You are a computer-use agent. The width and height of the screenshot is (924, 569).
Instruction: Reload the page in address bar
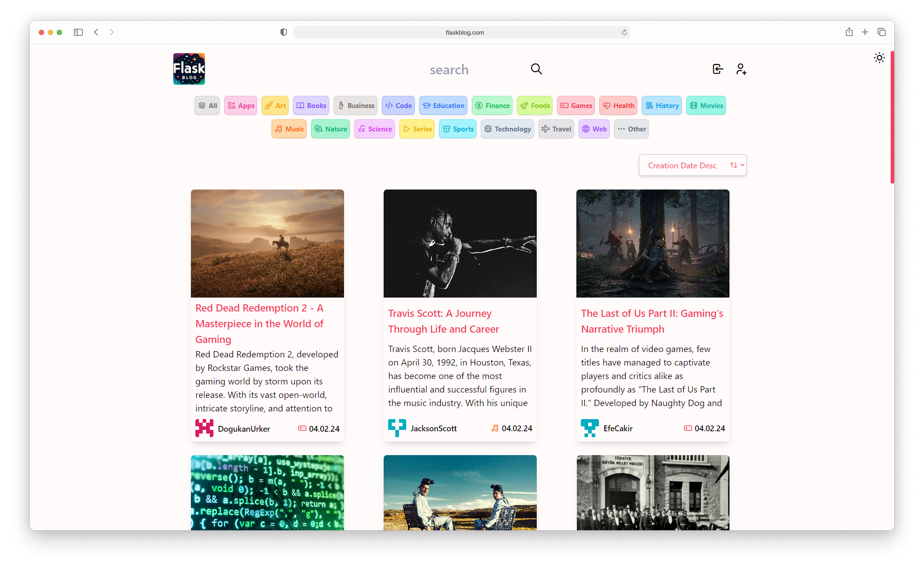[x=624, y=32]
